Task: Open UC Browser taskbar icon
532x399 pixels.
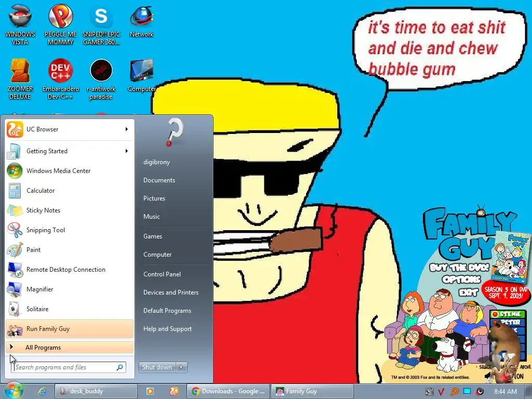Action: coord(174,391)
